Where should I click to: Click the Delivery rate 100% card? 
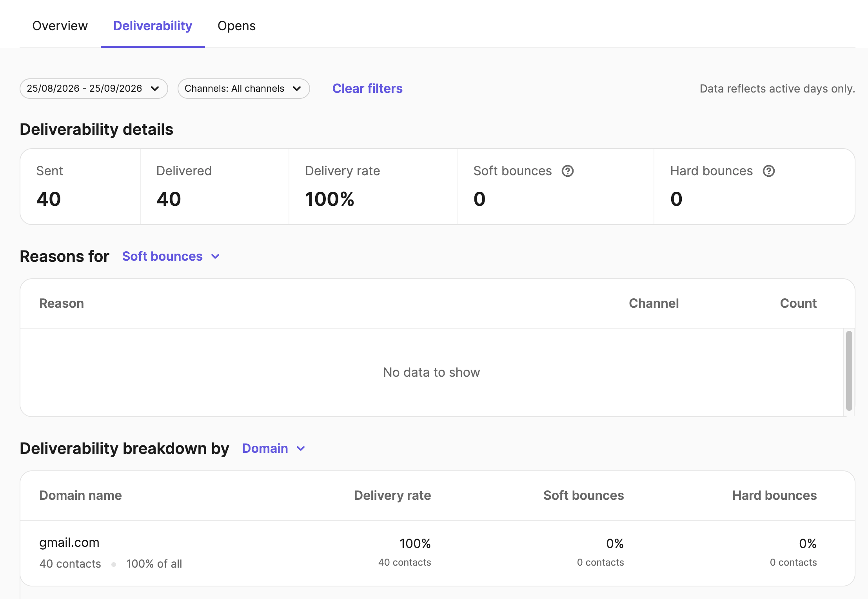[x=373, y=187]
